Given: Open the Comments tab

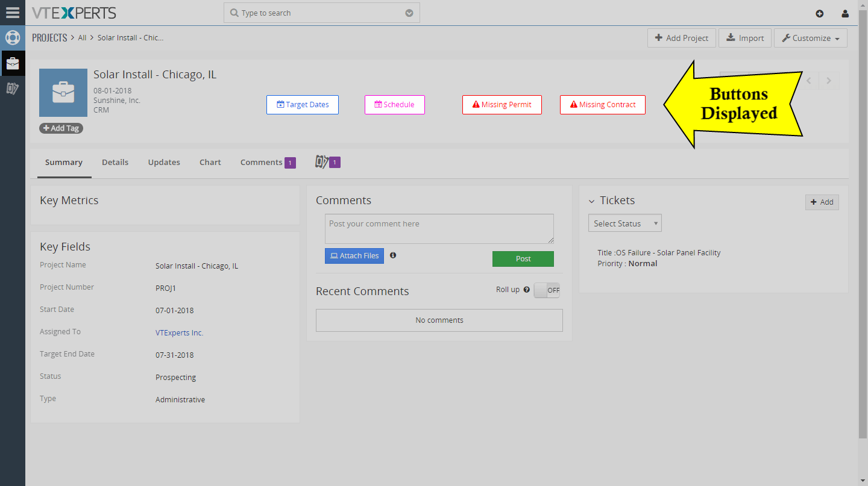Looking at the screenshot, I should click(262, 162).
